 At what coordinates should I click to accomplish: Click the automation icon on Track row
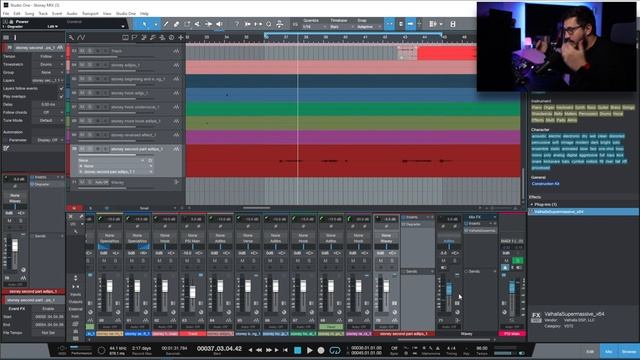click(176, 51)
